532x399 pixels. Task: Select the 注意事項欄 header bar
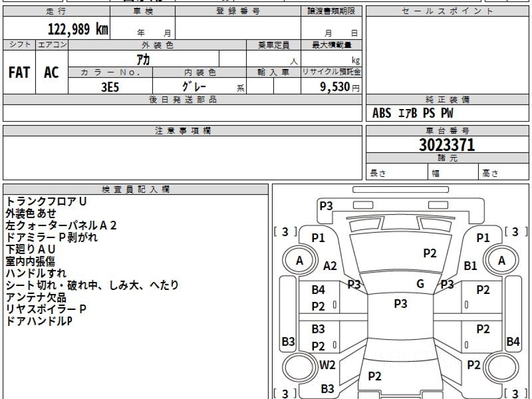[x=182, y=131]
